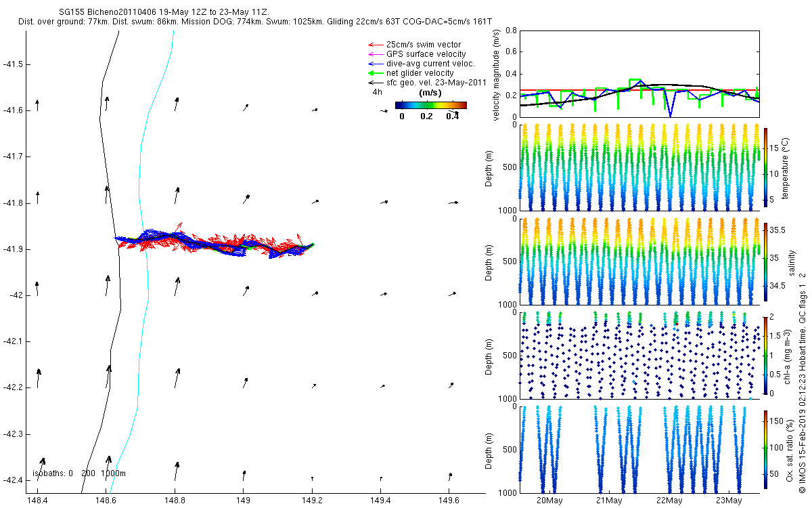The width and height of the screenshot is (812, 508).
Task: Click the '150' oxygen colorbar tick
Action: [776, 421]
